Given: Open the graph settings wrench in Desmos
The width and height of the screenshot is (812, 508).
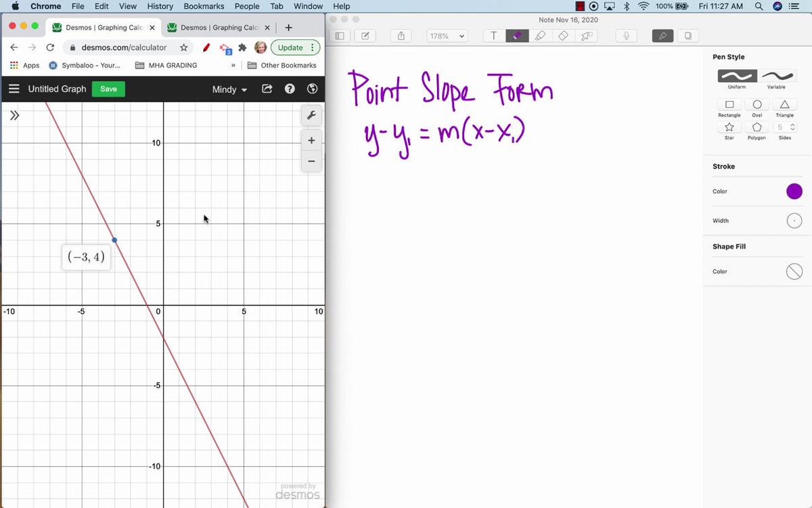Looking at the screenshot, I should 311,115.
